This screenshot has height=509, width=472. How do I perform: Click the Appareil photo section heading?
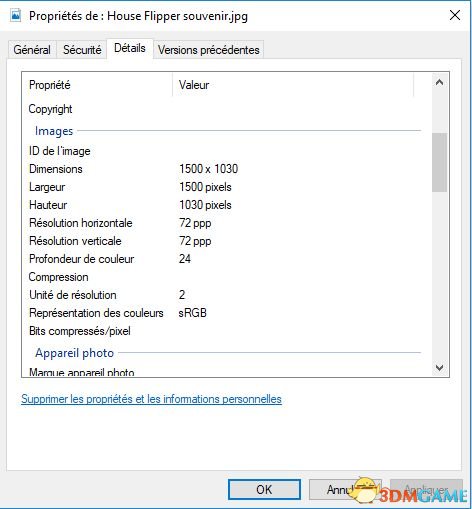75,353
